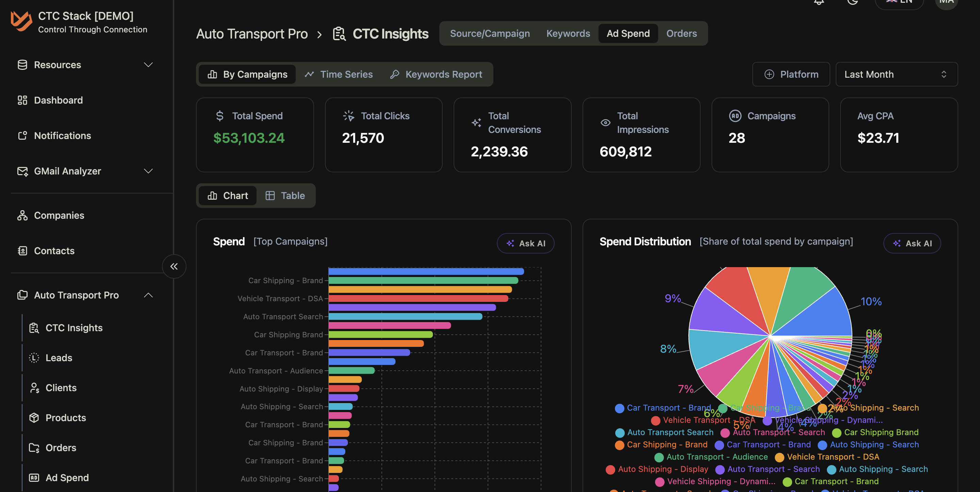Collapse the Auto Transport Pro section
This screenshot has width=980, height=492.
tap(148, 295)
